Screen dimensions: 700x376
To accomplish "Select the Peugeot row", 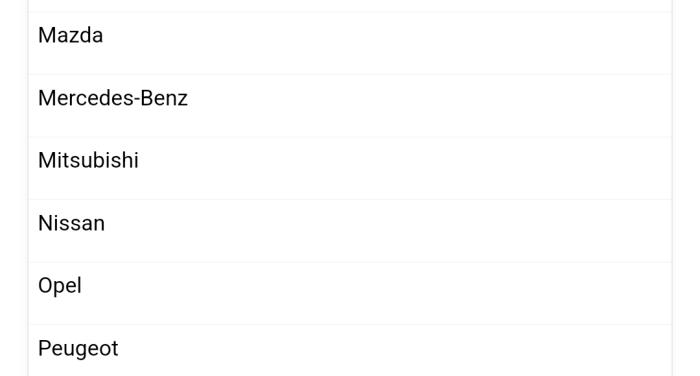I will coord(350,351).
